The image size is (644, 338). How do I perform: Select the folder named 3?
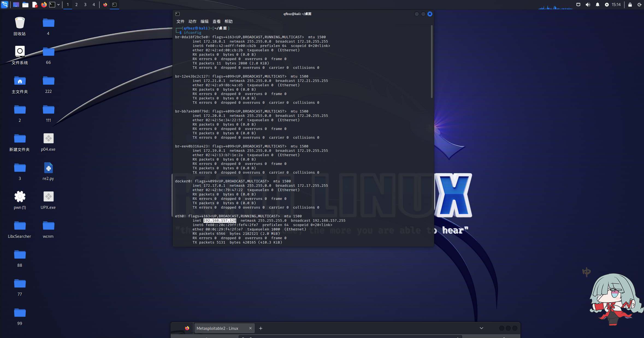20,171
